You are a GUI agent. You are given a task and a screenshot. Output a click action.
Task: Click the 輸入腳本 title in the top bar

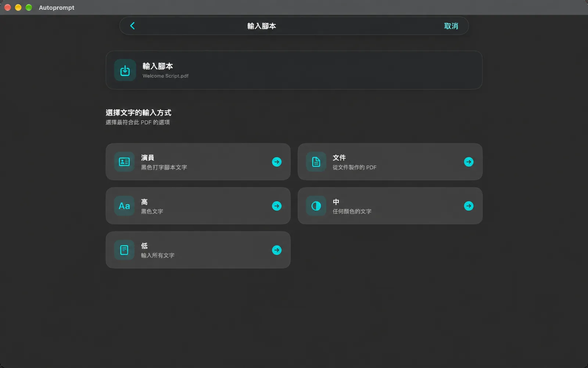coord(262,26)
